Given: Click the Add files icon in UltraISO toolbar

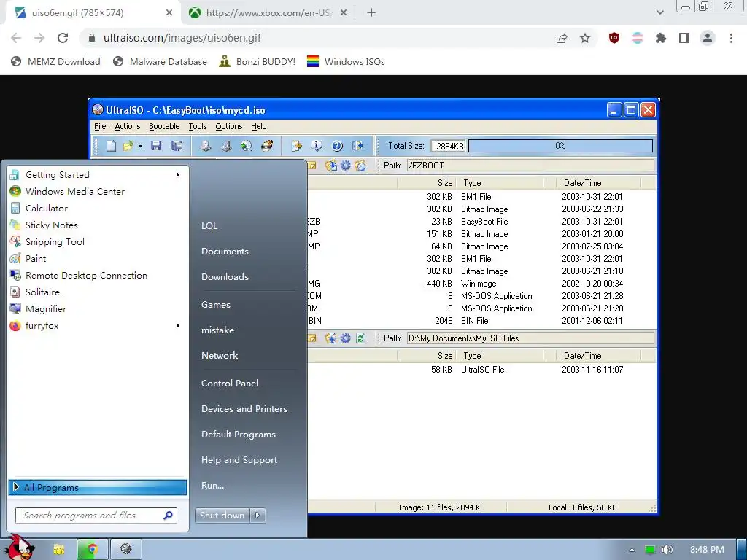Looking at the screenshot, I should pyautogui.click(x=296, y=146).
